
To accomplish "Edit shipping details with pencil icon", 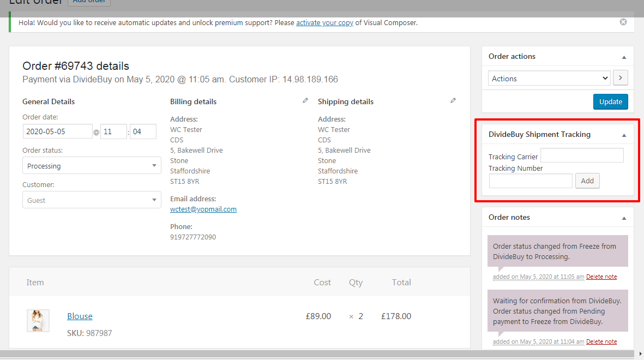I will pyautogui.click(x=453, y=101).
